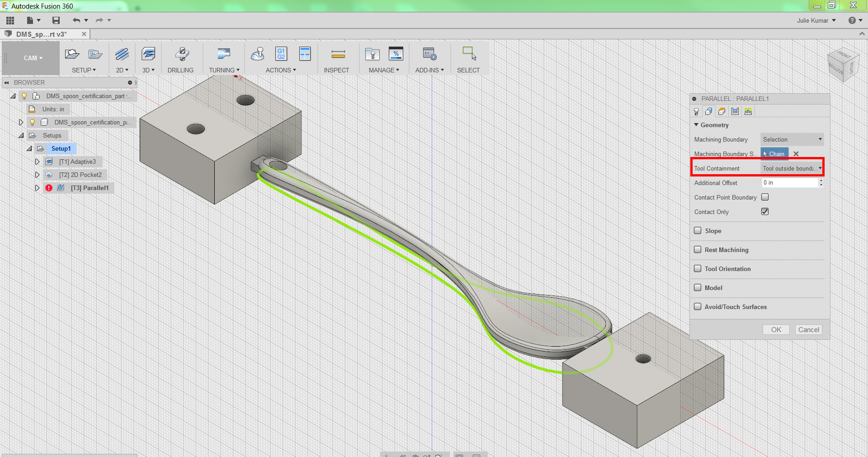Viewport: 868px width, 457px height.
Task: Expand the [T2] 2D Pocket2 operation
Action: tap(37, 175)
